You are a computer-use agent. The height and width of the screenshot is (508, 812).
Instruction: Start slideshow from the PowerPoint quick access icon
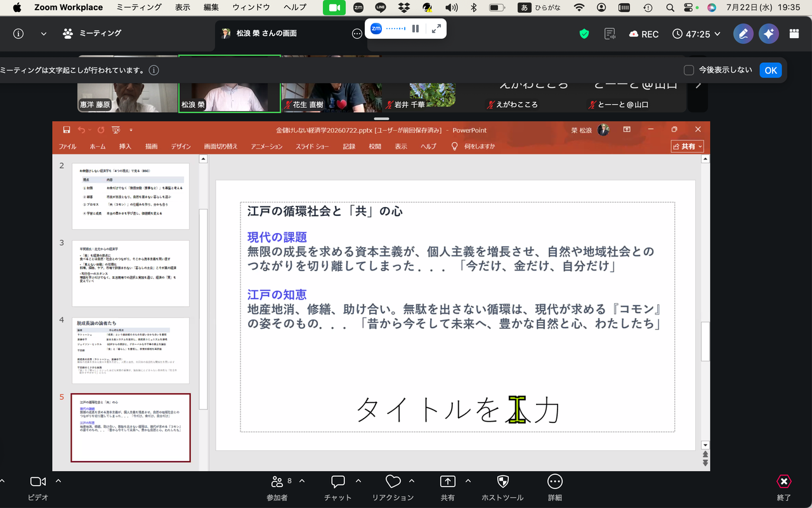click(x=116, y=130)
